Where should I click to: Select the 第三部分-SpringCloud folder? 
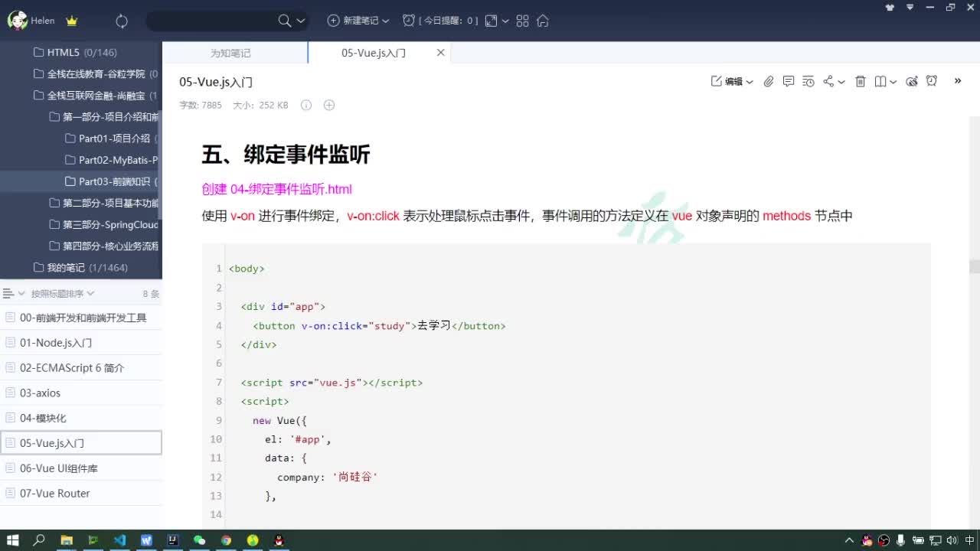pos(81,225)
